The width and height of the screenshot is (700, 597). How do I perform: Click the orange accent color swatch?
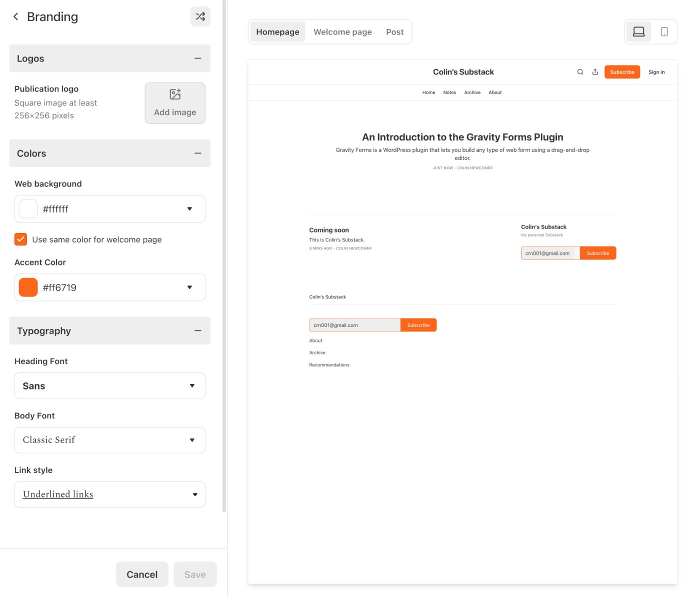pos(28,287)
